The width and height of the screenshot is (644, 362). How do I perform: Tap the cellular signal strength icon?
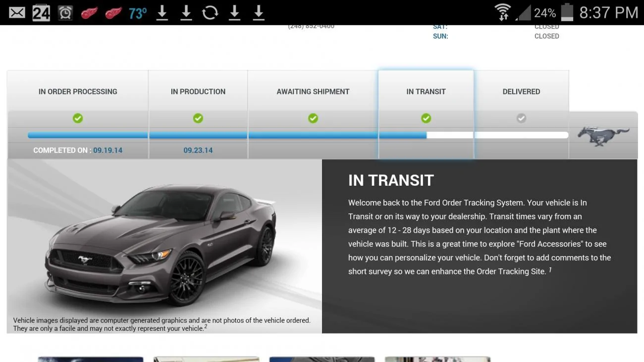[x=523, y=12]
